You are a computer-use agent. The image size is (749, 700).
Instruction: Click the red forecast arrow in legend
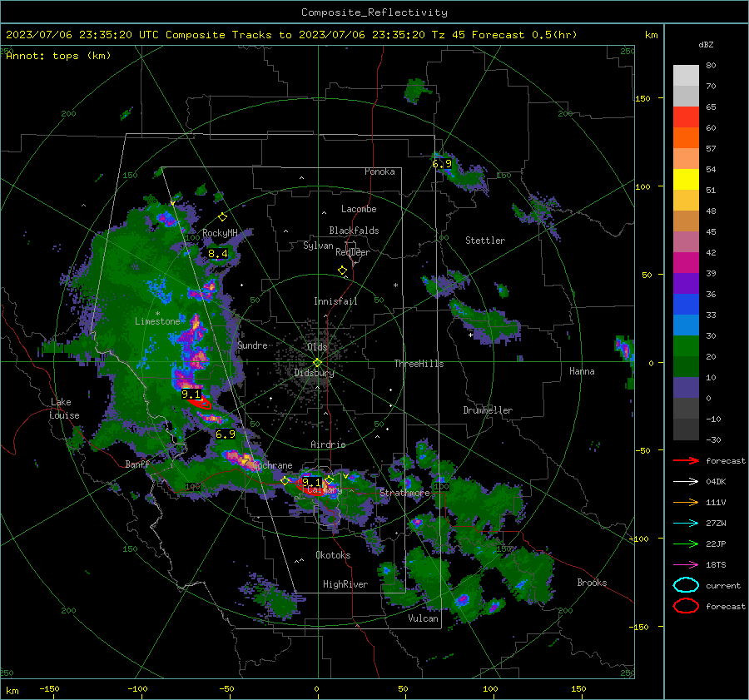(x=686, y=460)
